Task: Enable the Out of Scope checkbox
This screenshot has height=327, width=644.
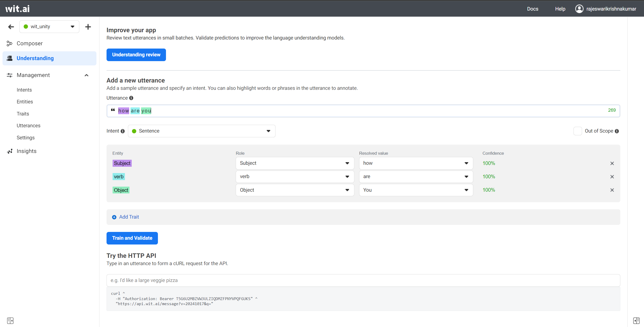Action: [578, 131]
